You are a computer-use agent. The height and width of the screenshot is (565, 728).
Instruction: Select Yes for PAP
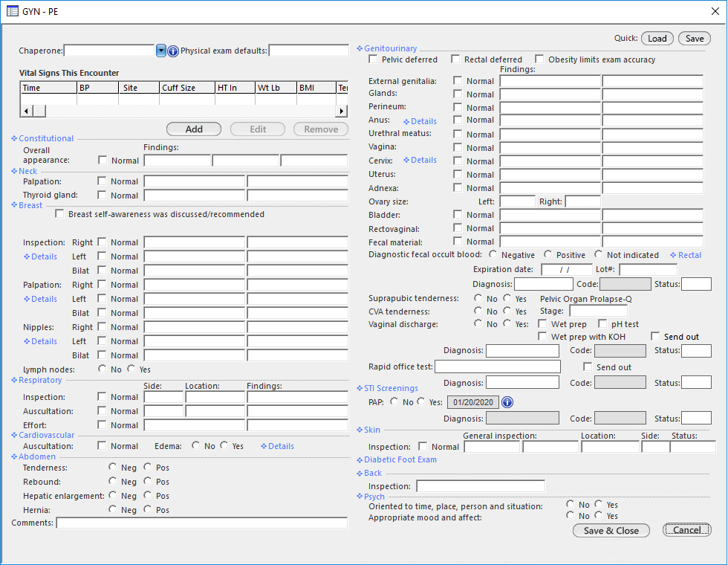pyautogui.click(x=420, y=401)
